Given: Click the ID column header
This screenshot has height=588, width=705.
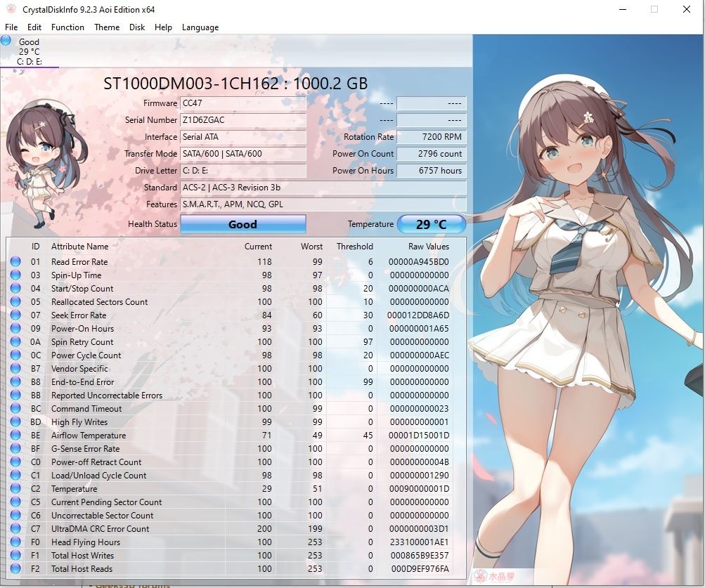Looking at the screenshot, I should (x=36, y=247).
